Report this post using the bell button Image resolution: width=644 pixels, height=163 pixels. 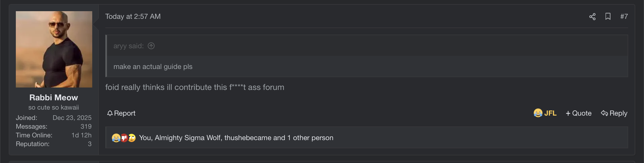click(x=121, y=113)
